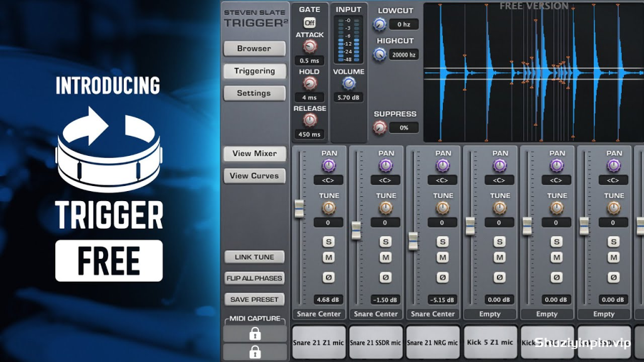The width and height of the screenshot is (644, 362).
Task: Select the View Curves tab
Action: click(x=255, y=176)
